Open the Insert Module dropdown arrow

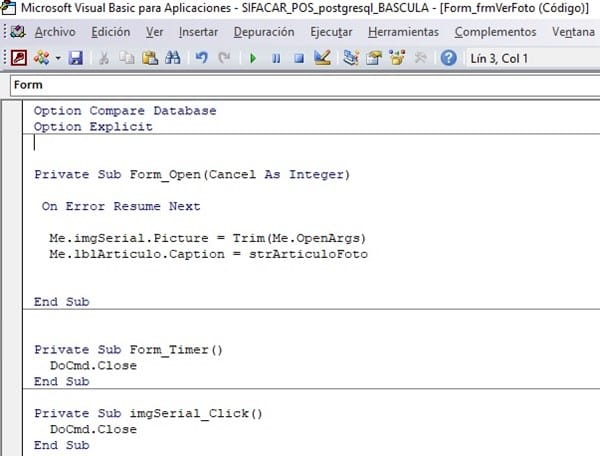58,58
